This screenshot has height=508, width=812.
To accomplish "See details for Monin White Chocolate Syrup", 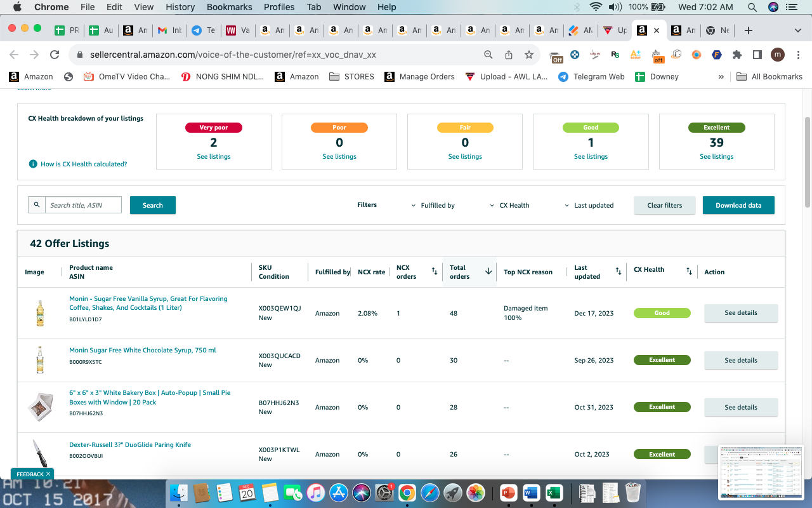I will (x=741, y=360).
